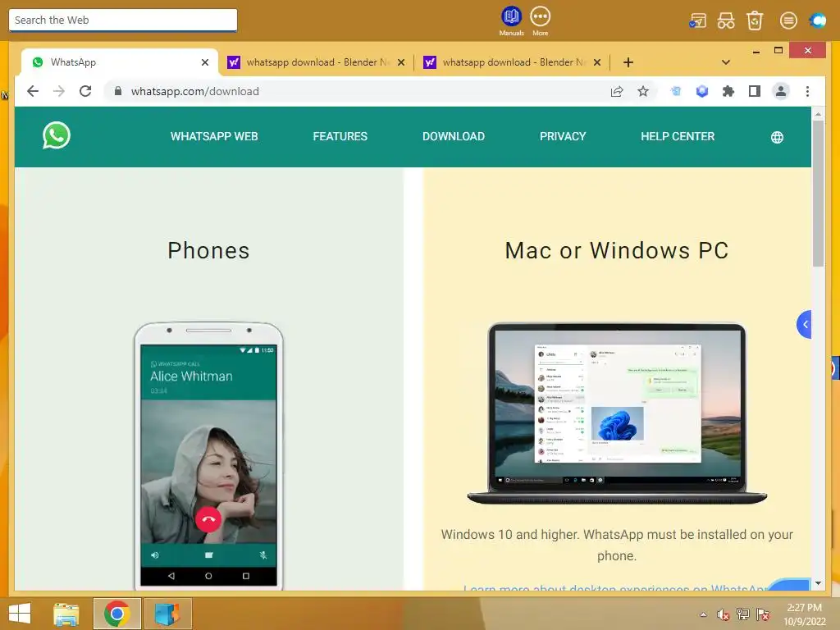Click the blue chat bubble icon
The height and width of the screenshot is (630, 840).
click(818, 21)
